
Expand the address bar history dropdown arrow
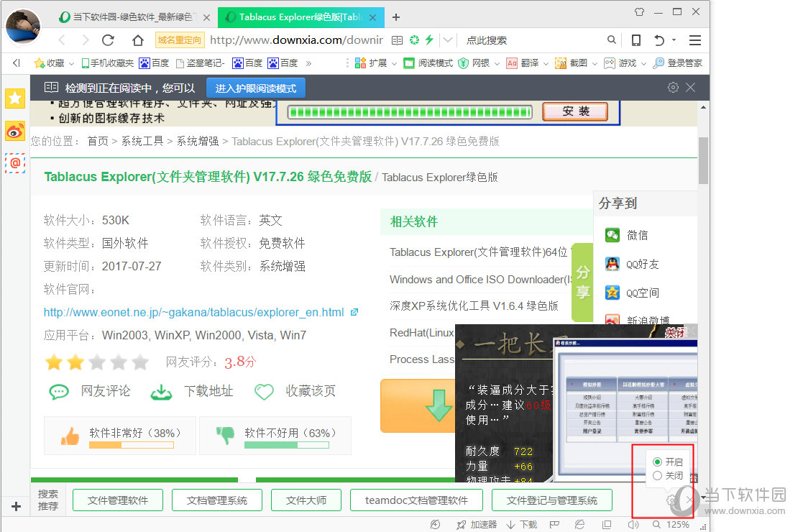[449, 40]
